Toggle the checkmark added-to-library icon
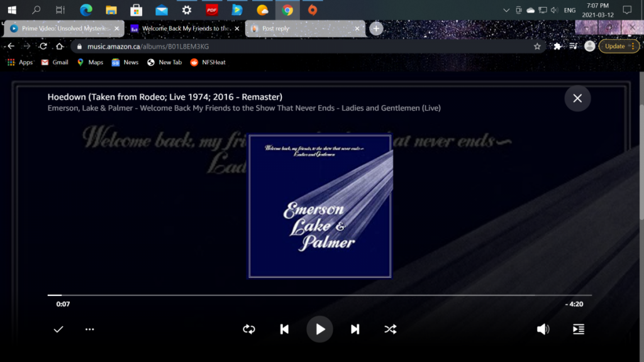This screenshot has height=362, width=644. (58, 329)
